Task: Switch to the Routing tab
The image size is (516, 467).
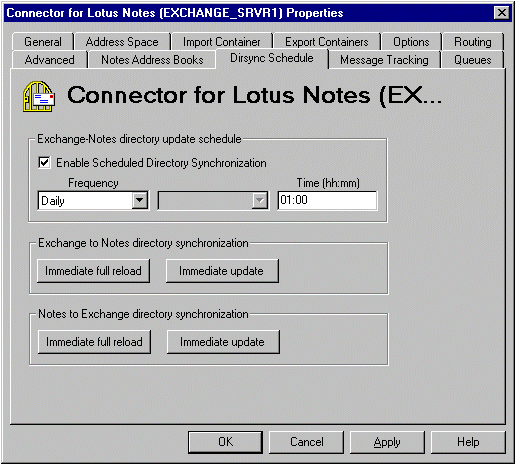Action: pos(473,42)
